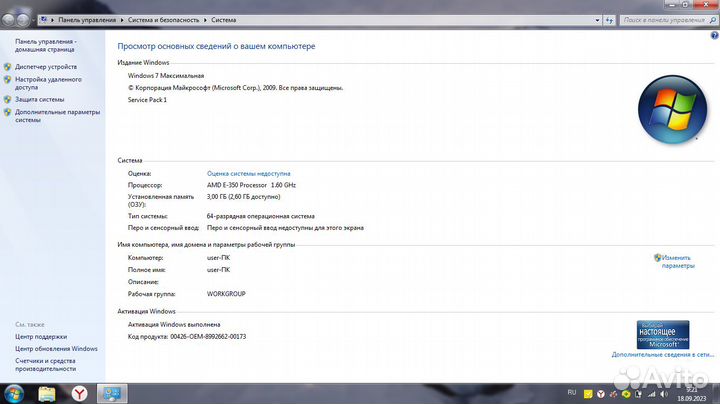
Task: Open the network signal tray icon
Action: click(x=652, y=394)
